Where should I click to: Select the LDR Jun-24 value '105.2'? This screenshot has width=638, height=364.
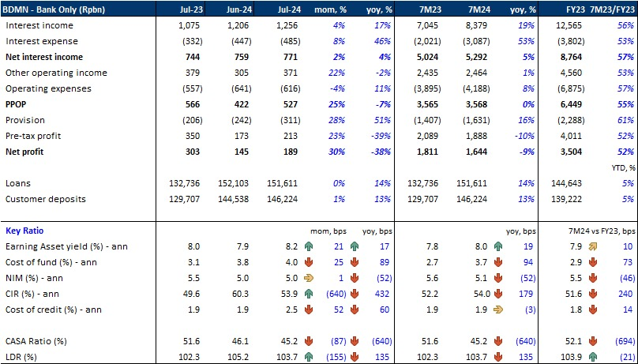238,357
